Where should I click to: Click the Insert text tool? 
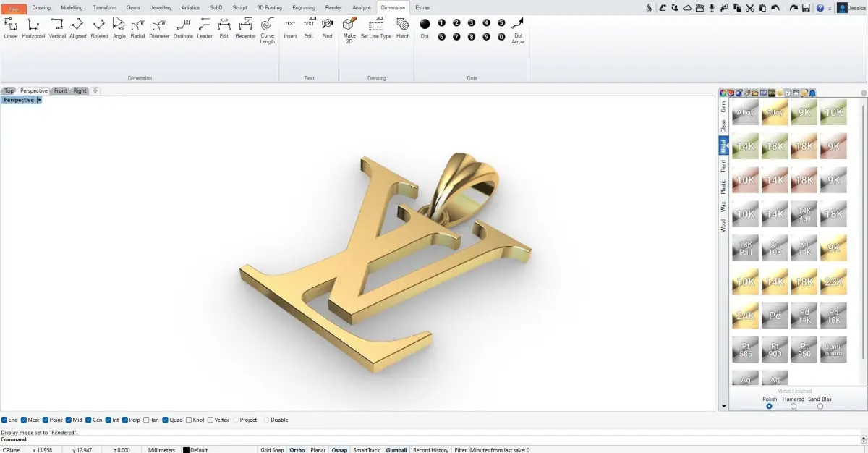tap(290, 29)
